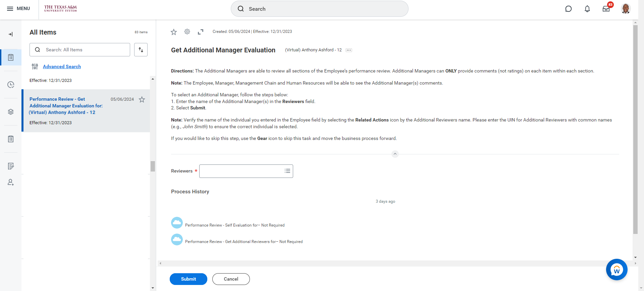Open the Archive clock icon in sidebar
This screenshot has height=291, width=644.
(11, 85)
